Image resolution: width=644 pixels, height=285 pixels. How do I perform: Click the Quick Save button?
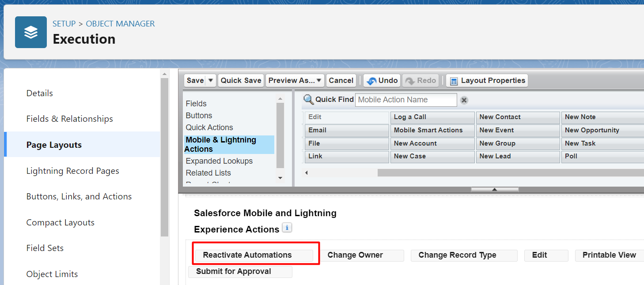[x=241, y=80]
